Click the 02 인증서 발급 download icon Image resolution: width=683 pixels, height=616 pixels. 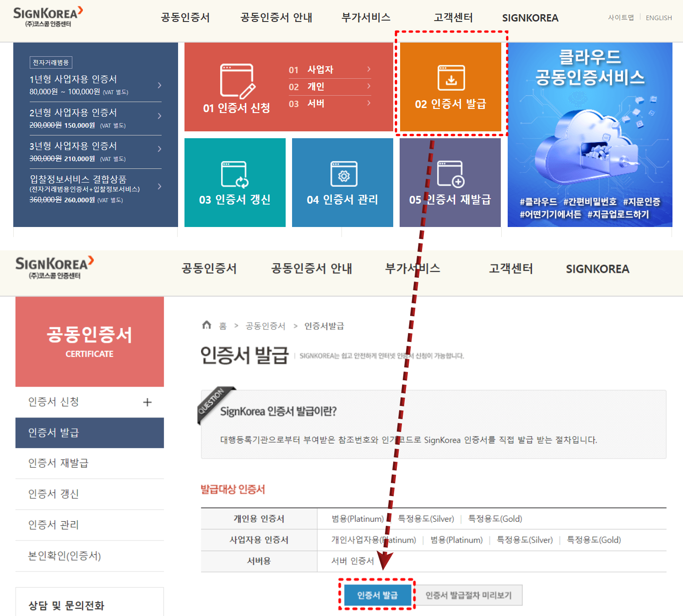[x=451, y=78]
